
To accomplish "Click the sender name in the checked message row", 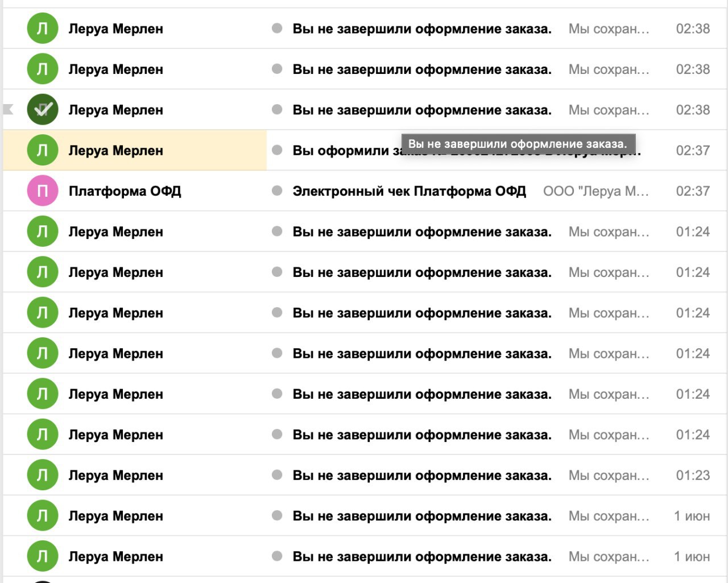I will [115, 110].
